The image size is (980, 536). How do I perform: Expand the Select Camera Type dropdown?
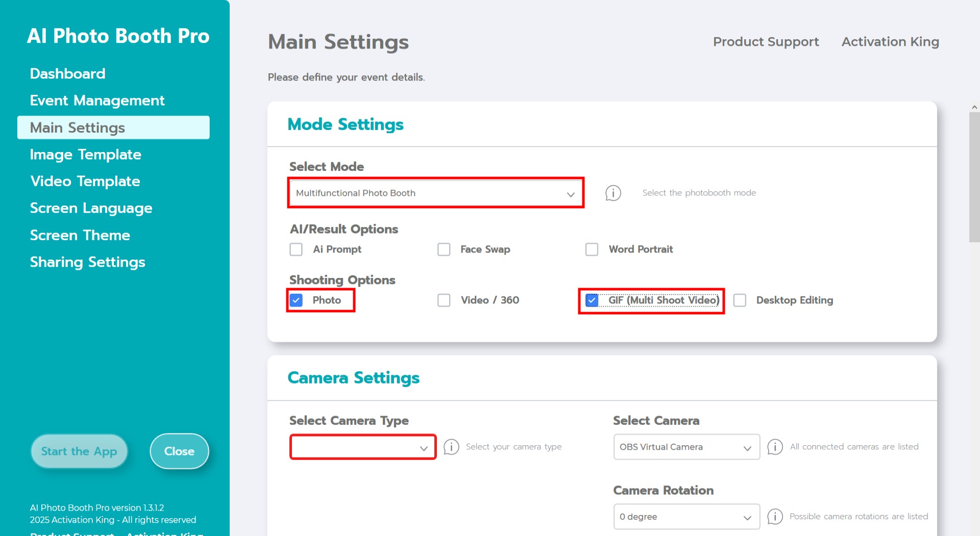pos(362,447)
